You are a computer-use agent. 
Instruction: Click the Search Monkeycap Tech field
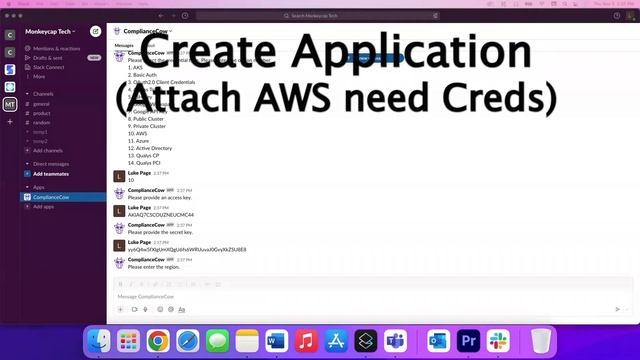tap(318, 16)
